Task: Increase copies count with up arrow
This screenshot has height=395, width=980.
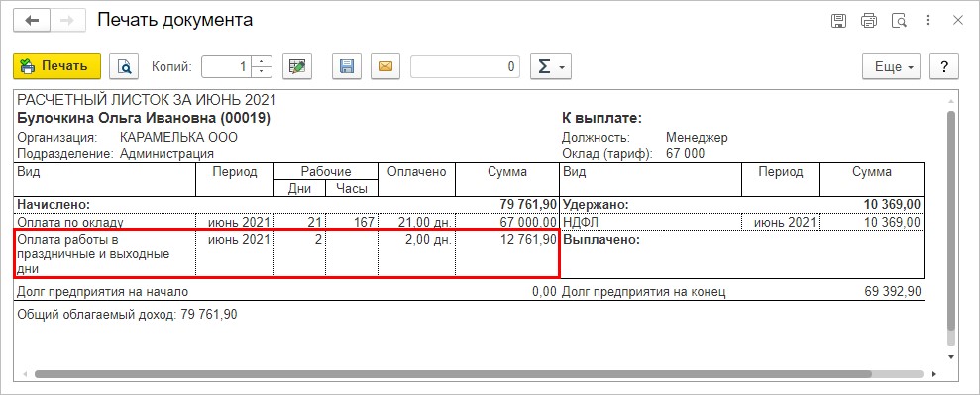Action: click(262, 61)
